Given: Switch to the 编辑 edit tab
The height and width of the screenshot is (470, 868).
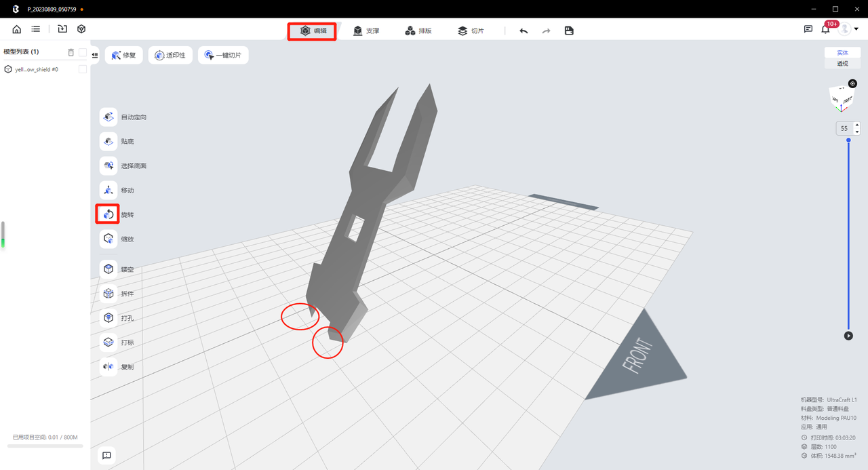Looking at the screenshot, I should tap(313, 31).
